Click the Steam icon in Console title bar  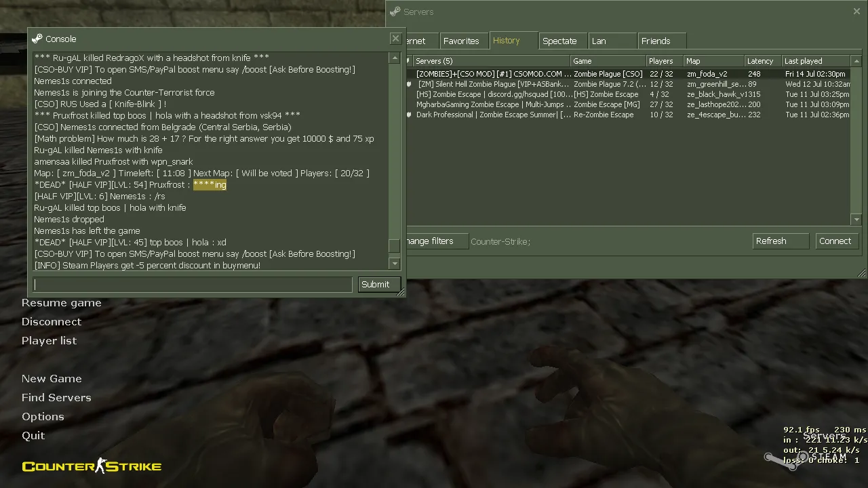(x=37, y=39)
